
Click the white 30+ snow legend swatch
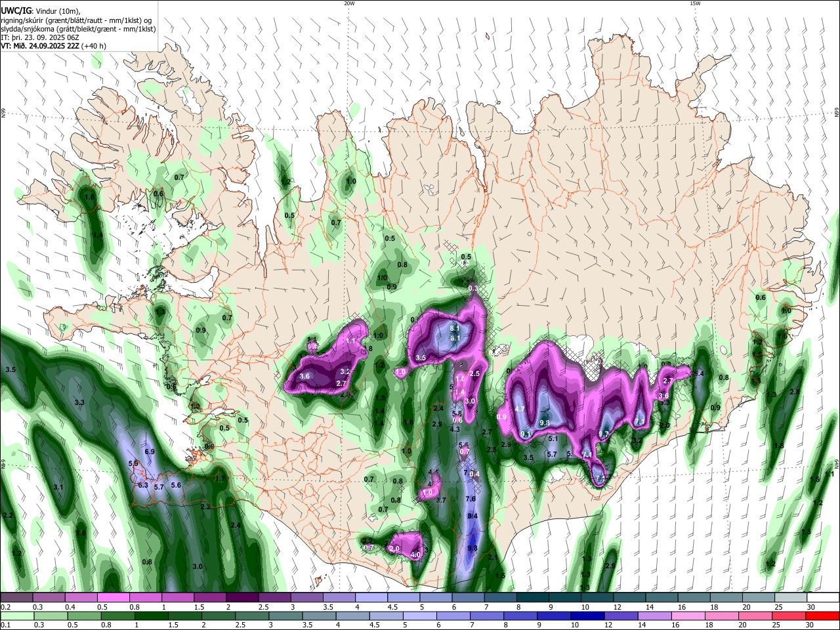click(x=822, y=597)
